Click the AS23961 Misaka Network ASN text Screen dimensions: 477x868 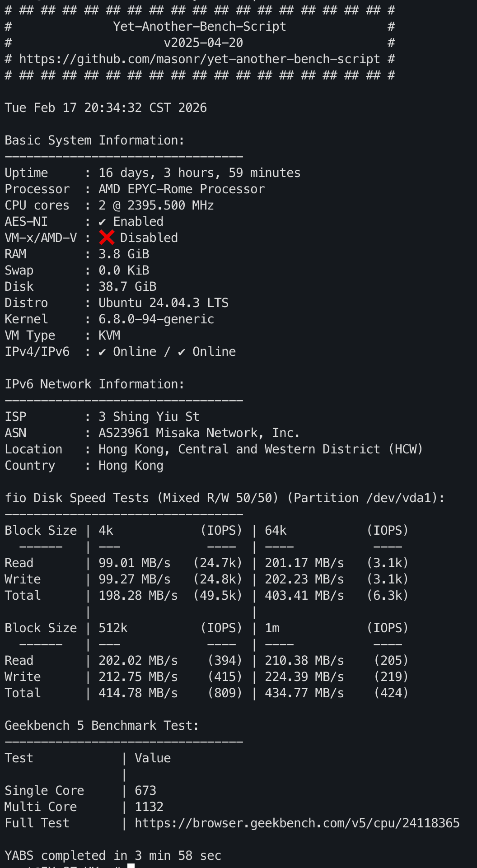[199, 433]
